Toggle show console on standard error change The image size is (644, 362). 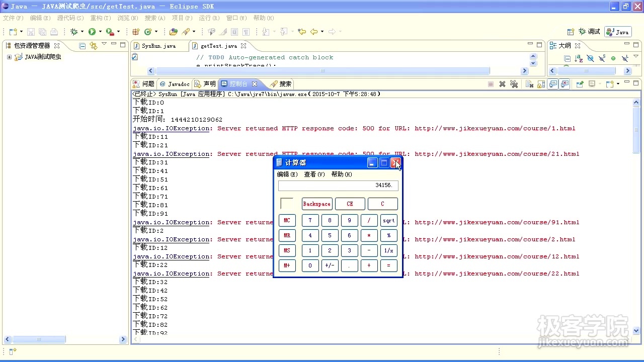pyautogui.click(x=565, y=84)
